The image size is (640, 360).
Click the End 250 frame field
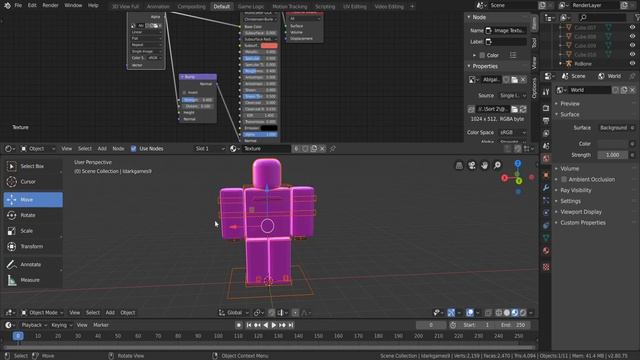pyautogui.click(x=513, y=325)
